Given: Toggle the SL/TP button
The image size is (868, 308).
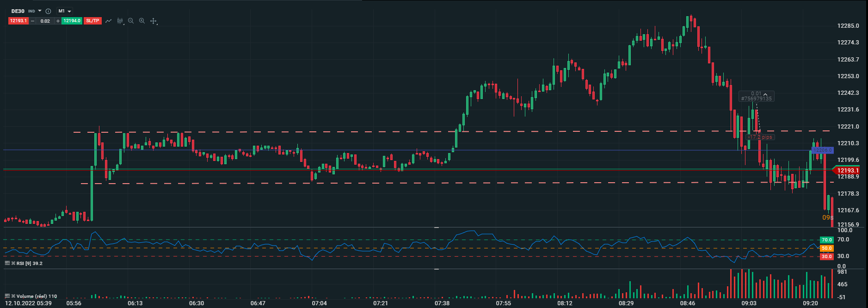Looking at the screenshot, I should click(92, 21).
